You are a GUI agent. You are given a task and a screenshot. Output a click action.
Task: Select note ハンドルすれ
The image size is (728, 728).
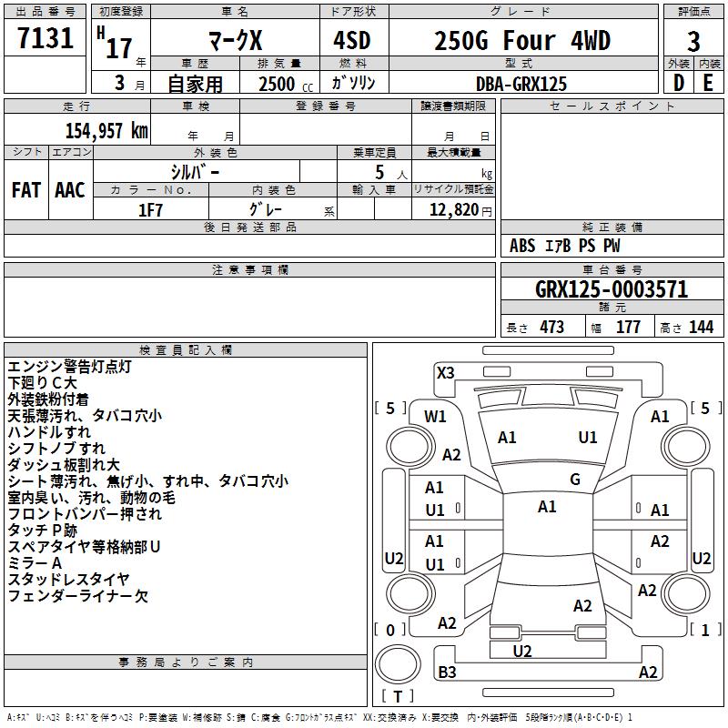click(49, 431)
